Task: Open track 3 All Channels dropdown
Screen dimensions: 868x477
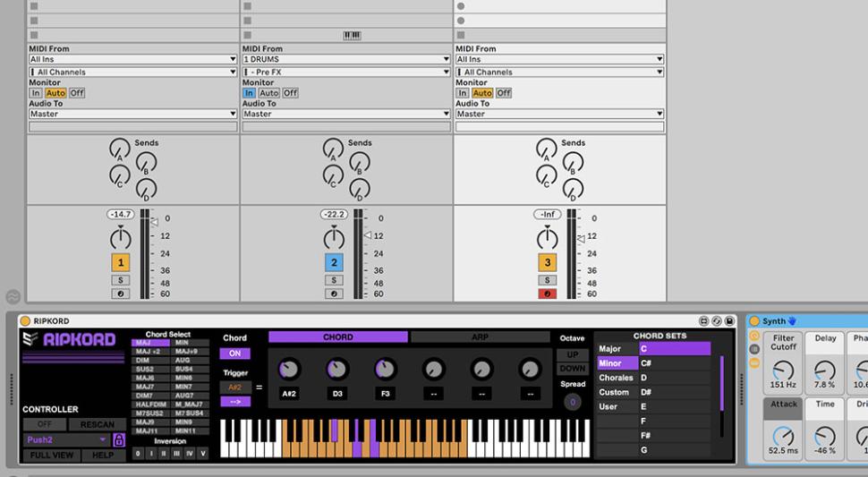Action: (559, 72)
